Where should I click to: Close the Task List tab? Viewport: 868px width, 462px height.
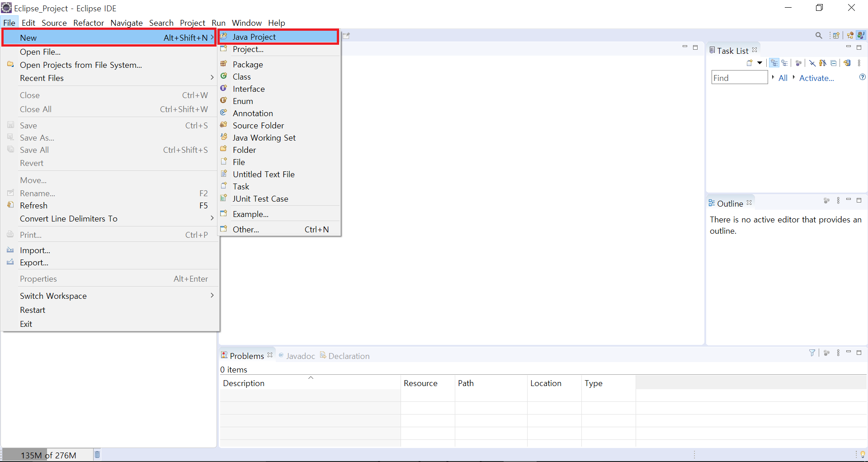(x=755, y=50)
